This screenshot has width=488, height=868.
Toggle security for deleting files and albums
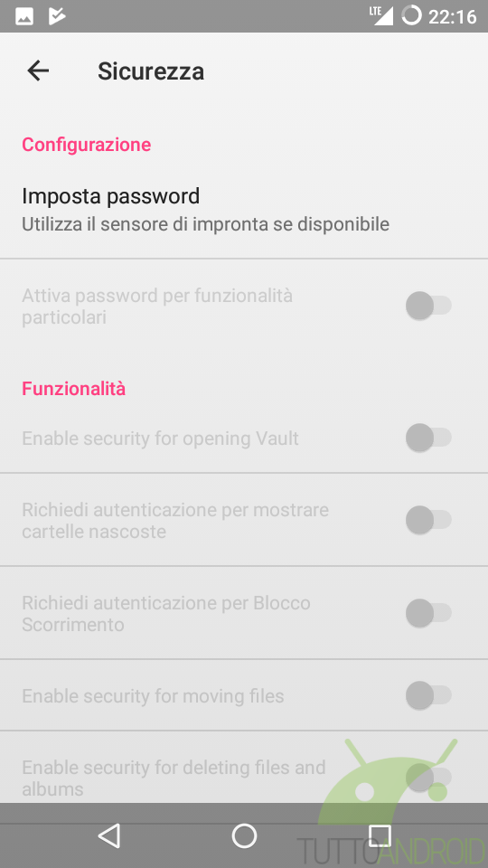coord(428,778)
